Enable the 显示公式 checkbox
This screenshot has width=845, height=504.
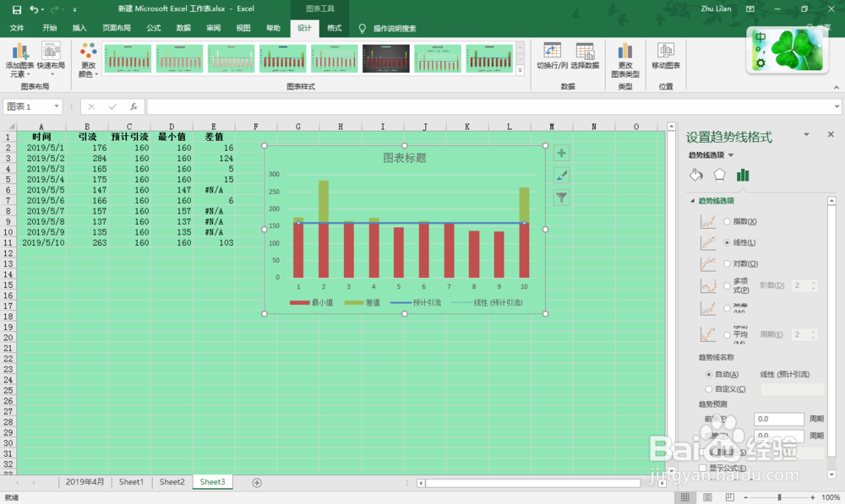pos(704,467)
